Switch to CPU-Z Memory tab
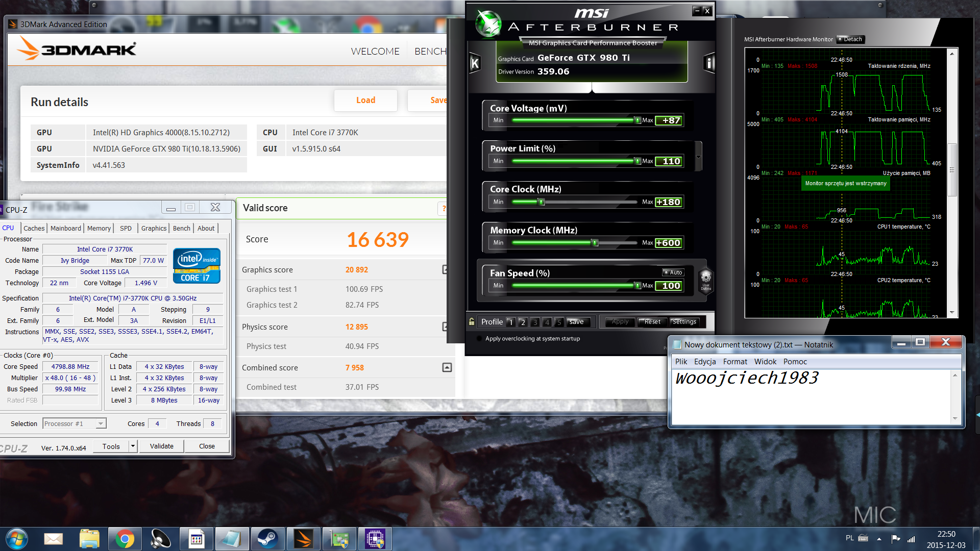This screenshot has width=980, height=551. [99, 228]
